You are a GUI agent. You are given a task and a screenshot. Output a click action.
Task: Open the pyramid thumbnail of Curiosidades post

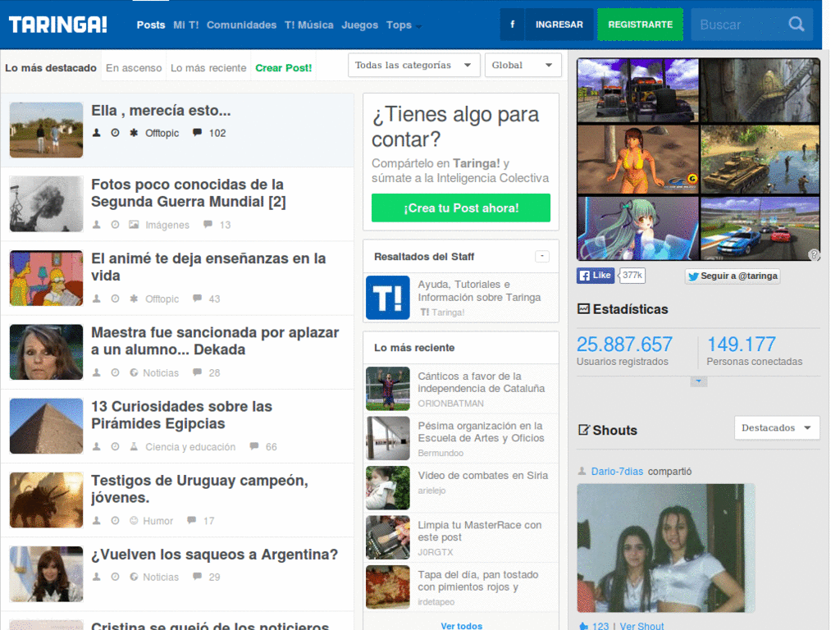pyautogui.click(x=46, y=426)
